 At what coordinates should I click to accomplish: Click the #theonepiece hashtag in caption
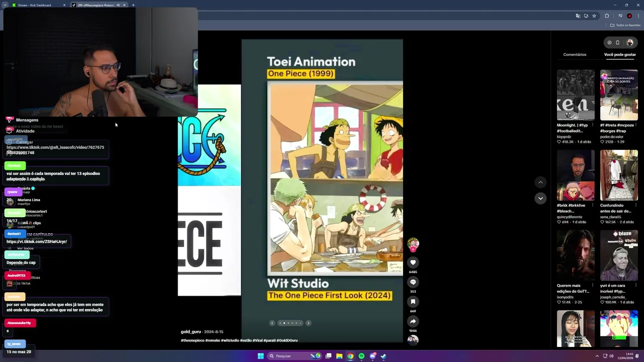coord(193,340)
